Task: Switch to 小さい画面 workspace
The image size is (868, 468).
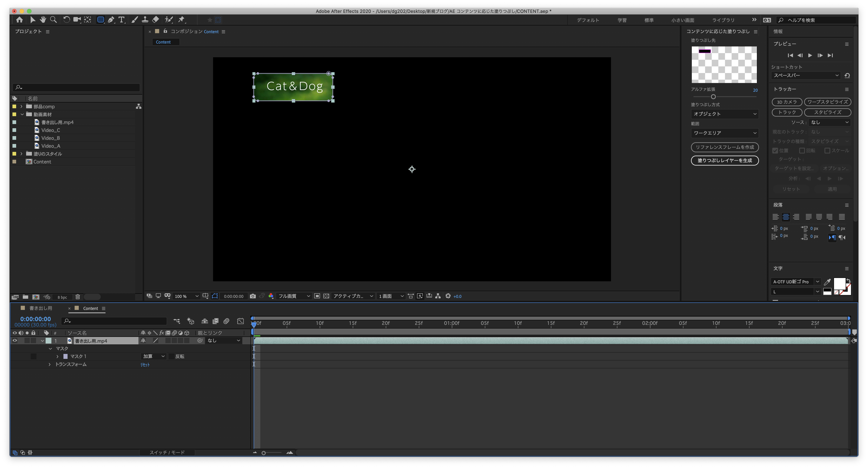Action: click(x=683, y=20)
